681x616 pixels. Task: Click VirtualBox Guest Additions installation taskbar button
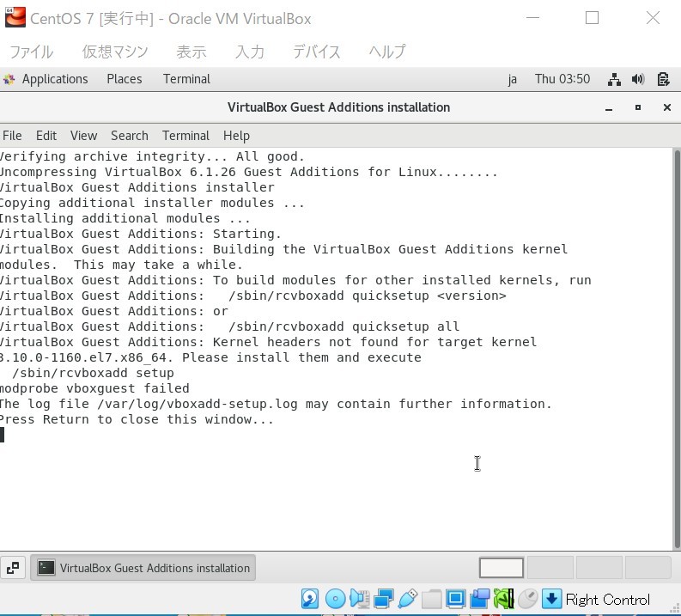point(143,568)
